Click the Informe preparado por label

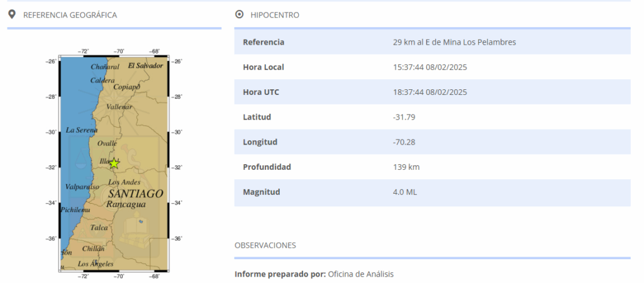(280, 274)
